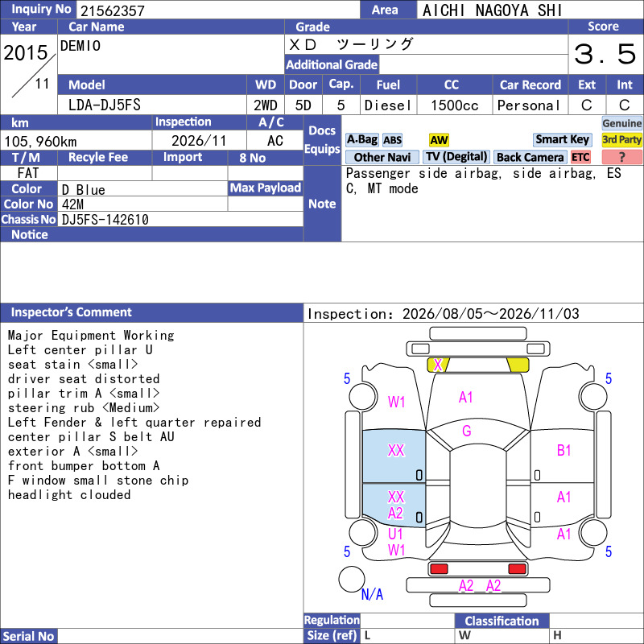Click the N/A spare tire circle
The height and width of the screenshot is (644, 644).
352,579
